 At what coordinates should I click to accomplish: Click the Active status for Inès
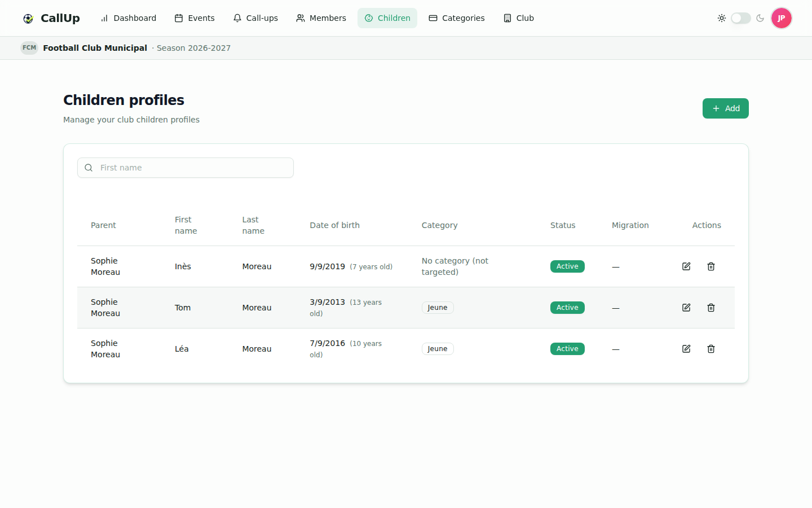(x=567, y=266)
